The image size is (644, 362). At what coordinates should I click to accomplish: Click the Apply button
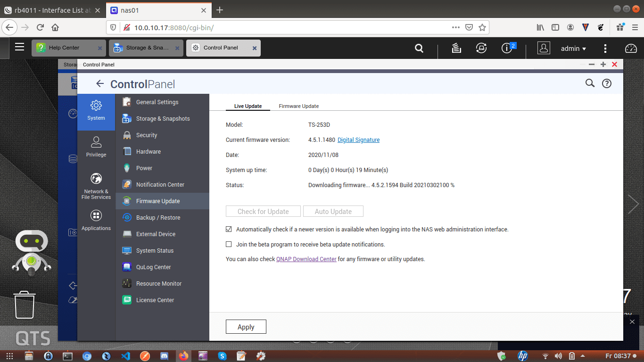coord(246,327)
